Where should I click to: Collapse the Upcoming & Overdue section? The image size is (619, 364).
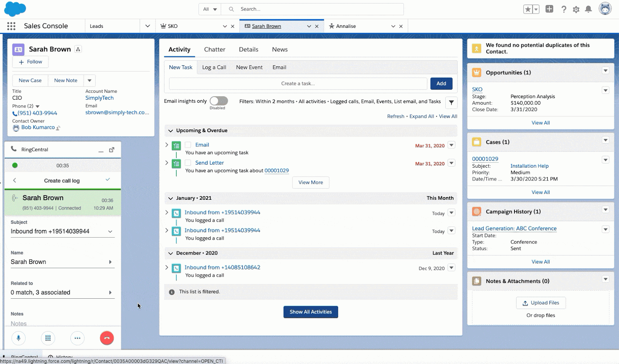(170, 131)
